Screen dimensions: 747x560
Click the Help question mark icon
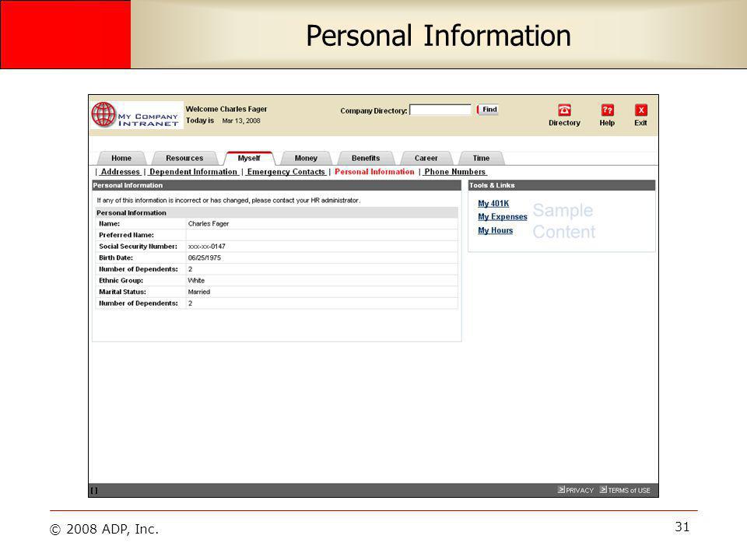tap(607, 110)
